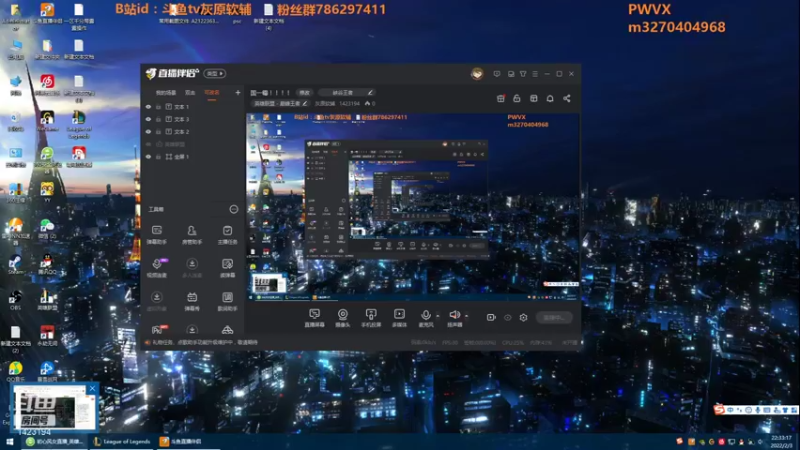Edit the stream category pill at top
The height and width of the screenshot is (450, 800).
point(347,93)
